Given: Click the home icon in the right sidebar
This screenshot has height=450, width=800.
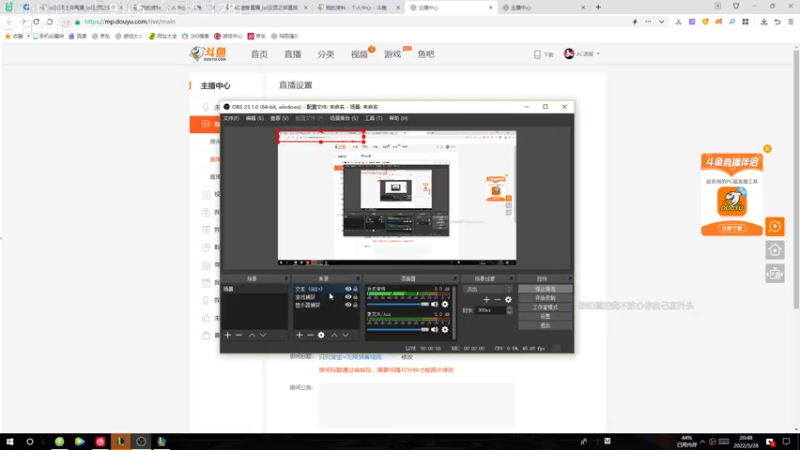Looking at the screenshot, I should coord(774,250).
